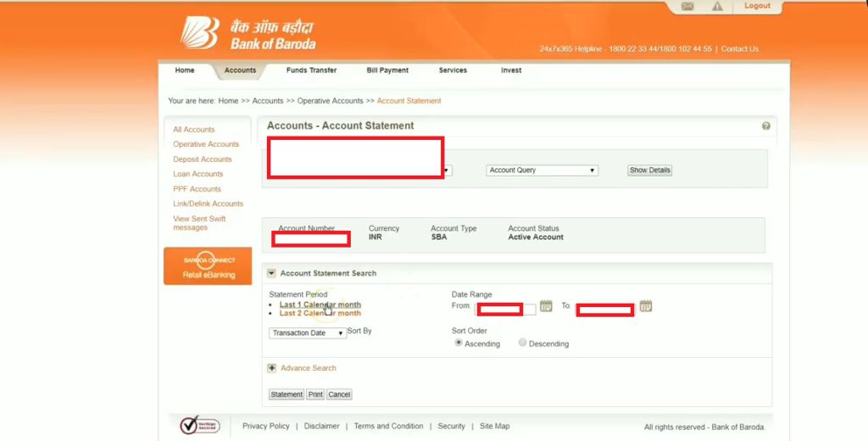Select Descending sort order
The image size is (868, 441).
(522, 343)
